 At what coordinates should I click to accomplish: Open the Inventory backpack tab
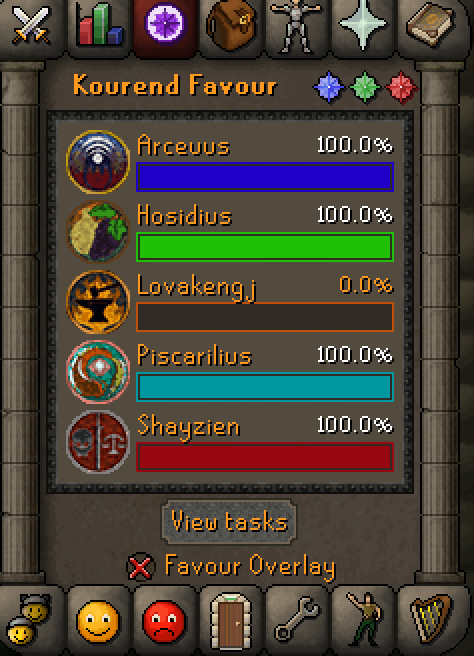231,25
